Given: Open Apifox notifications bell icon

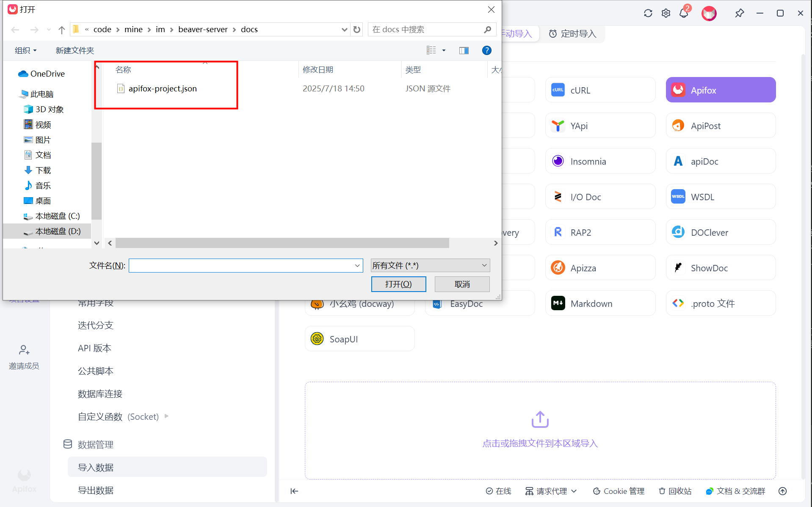Looking at the screenshot, I should tap(684, 13).
